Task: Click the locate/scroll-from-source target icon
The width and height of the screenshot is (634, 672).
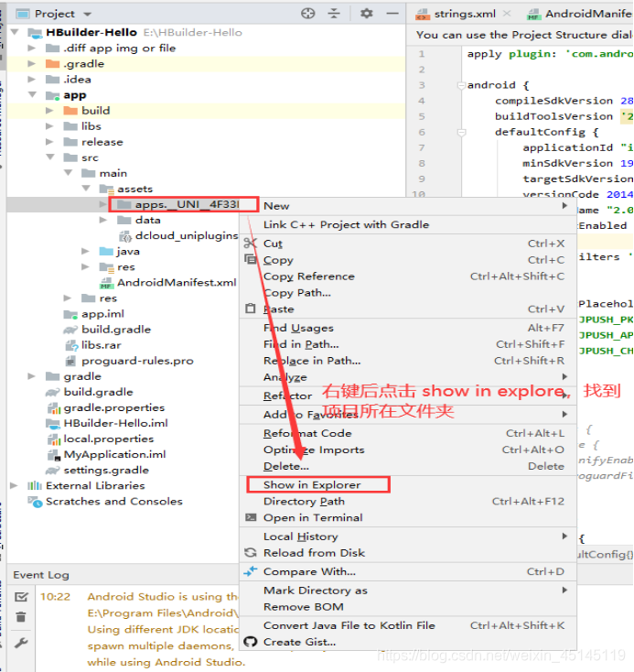Action: point(307,14)
